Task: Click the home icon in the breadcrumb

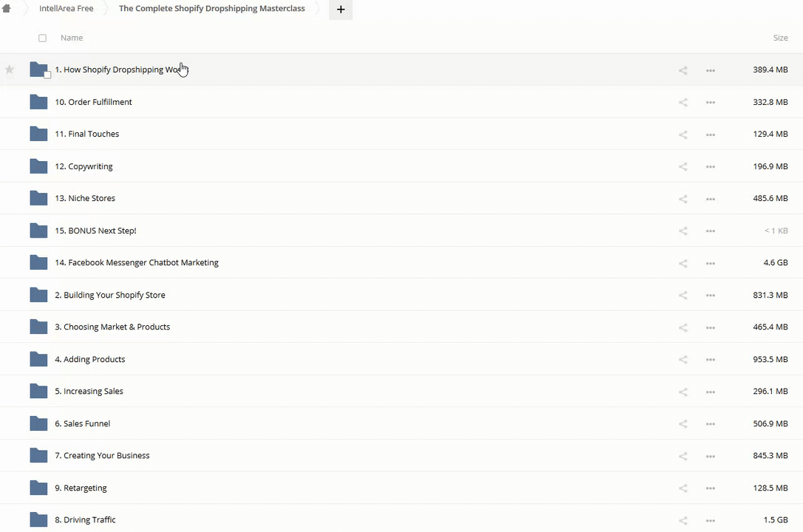Action: pos(7,9)
